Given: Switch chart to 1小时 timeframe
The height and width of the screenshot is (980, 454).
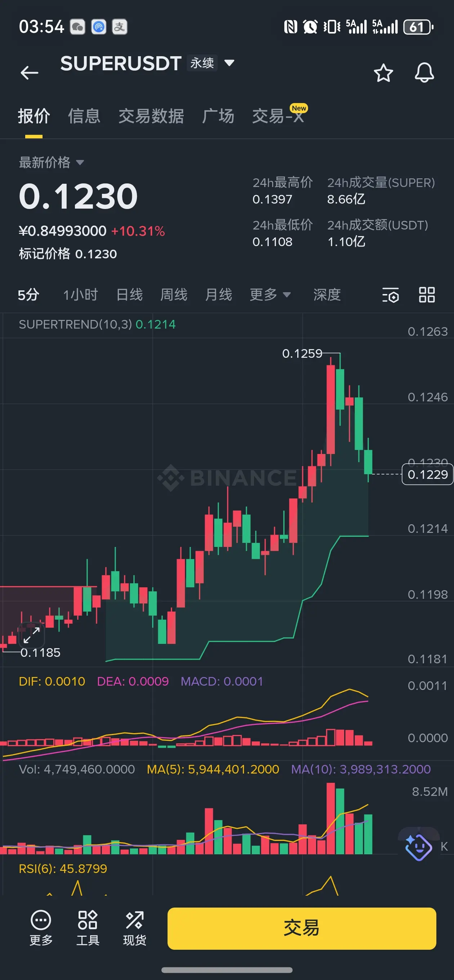Looking at the screenshot, I should pyautogui.click(x=80, y=294).
